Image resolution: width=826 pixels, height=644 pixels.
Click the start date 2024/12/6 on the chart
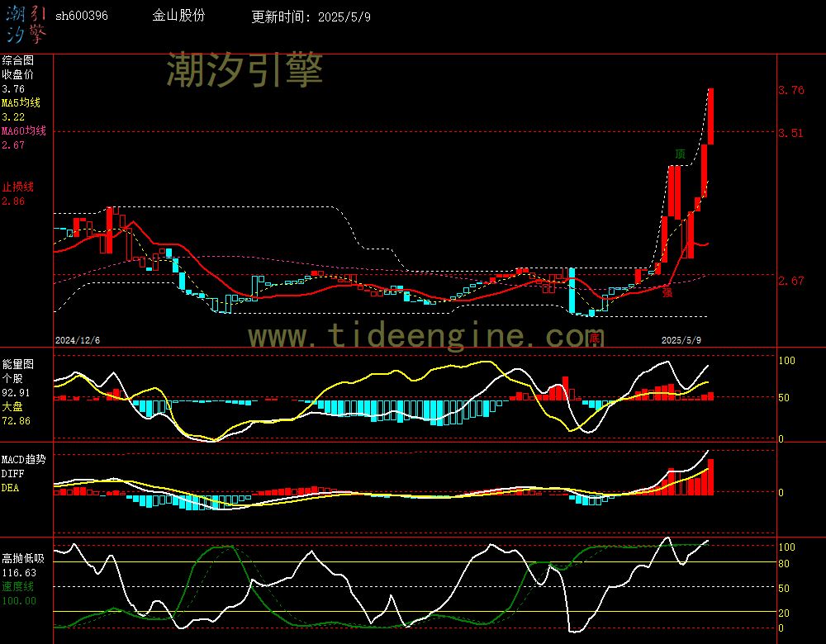tap(78, 340)
